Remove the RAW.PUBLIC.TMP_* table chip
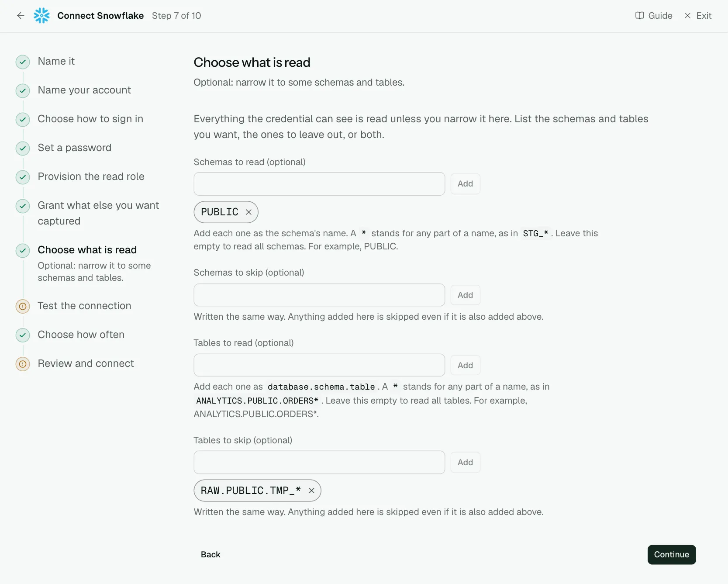 tap(311, 491)
